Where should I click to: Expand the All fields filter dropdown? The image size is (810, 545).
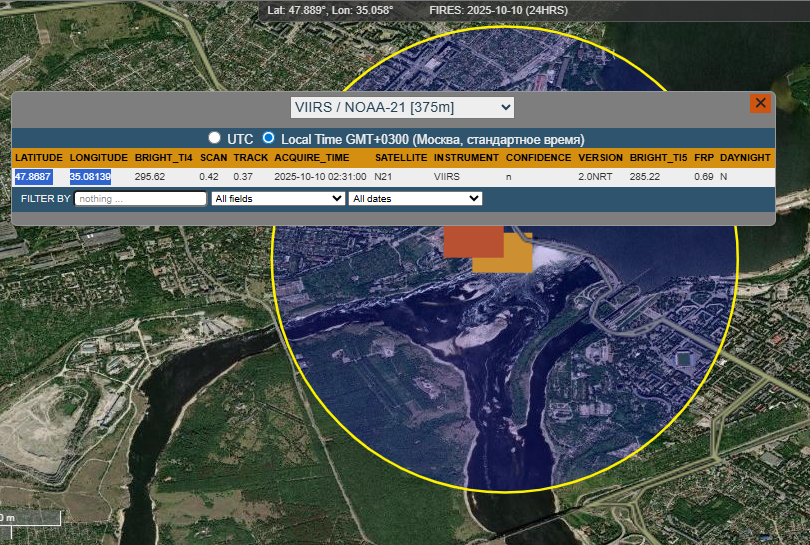278,199
